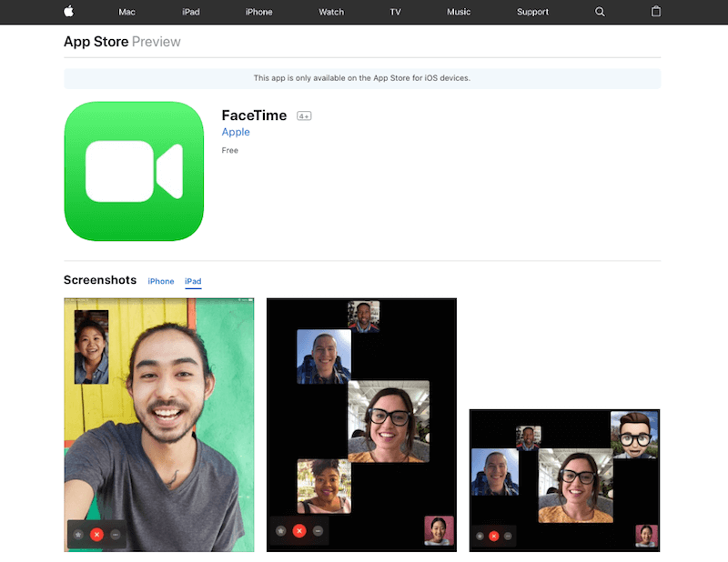Open the shopping bag icon
This screenshot has width=728, height=562.
tap(655, 11)
